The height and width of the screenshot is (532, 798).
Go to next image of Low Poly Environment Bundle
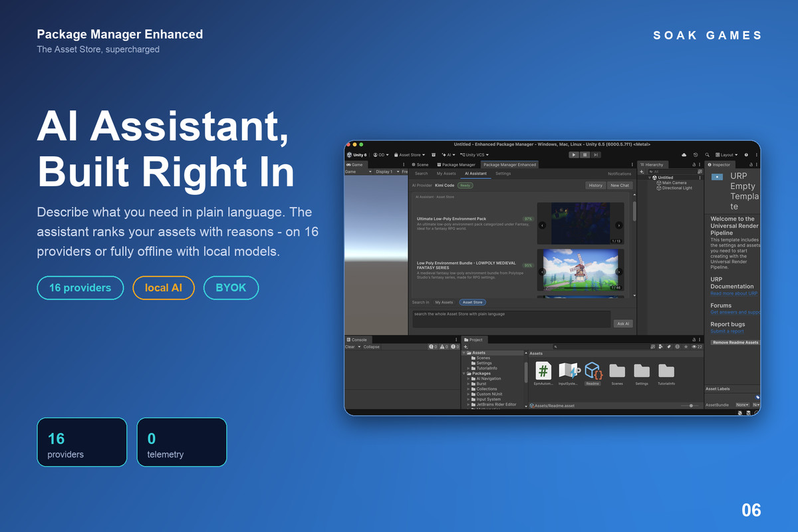point(619,271)
